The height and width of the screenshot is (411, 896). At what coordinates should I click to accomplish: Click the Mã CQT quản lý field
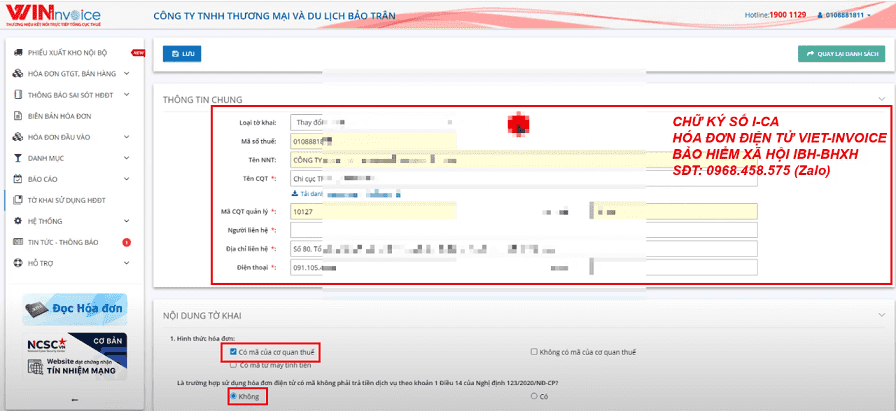(x=373, y=212)
